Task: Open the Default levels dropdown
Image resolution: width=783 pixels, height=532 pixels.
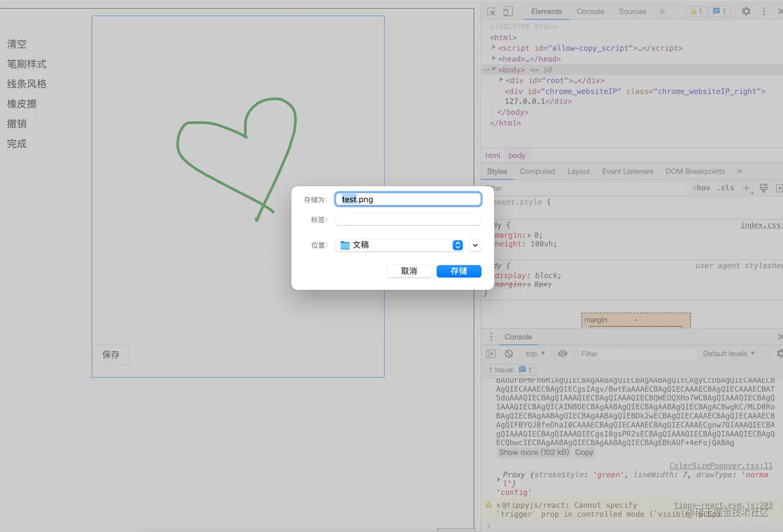Action: tap(729, 354)
